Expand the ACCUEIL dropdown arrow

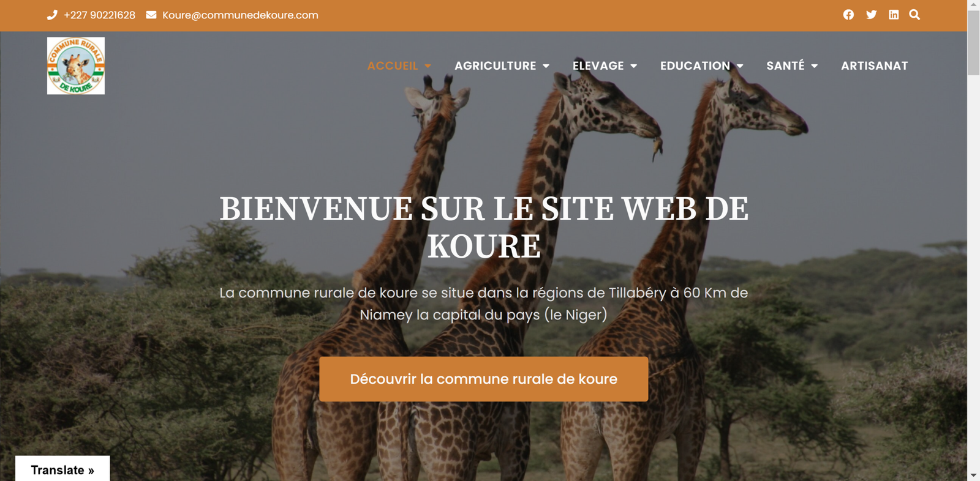(428, 66)
